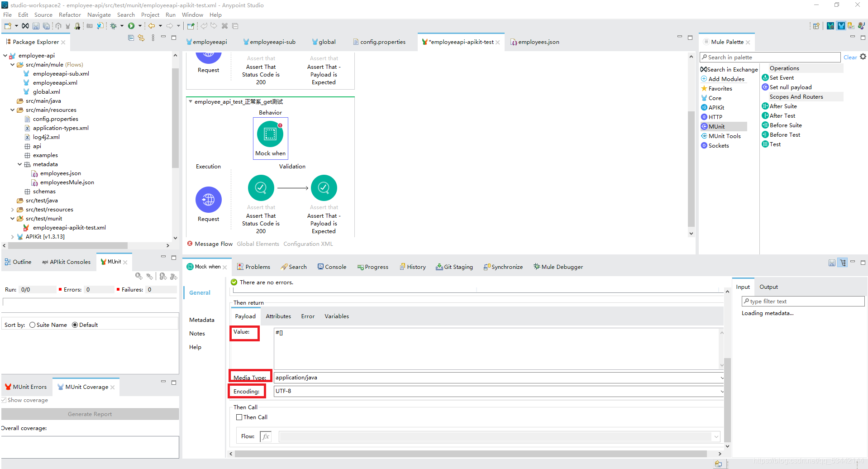Toggle Link with Editor in Package Explorer

[x=141, y=38]
